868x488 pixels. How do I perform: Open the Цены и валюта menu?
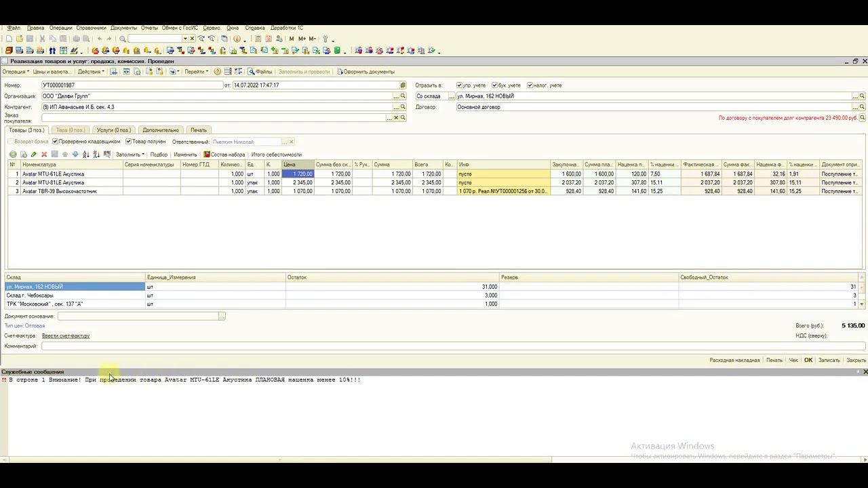[x=52, y=71]
